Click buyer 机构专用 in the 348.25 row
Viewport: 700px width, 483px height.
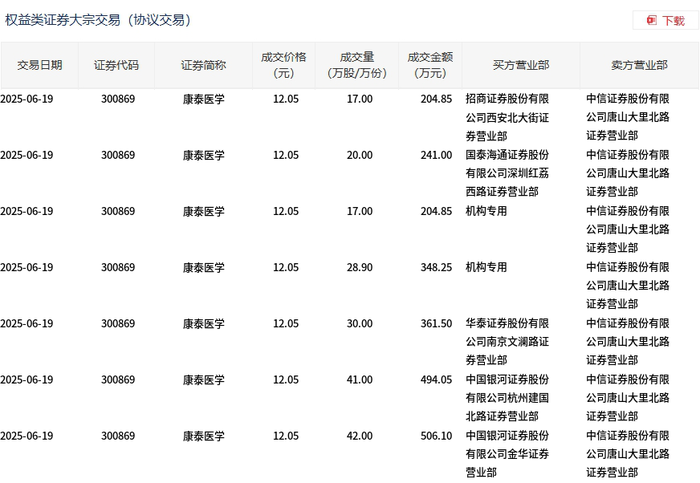(x=486, y=267)
